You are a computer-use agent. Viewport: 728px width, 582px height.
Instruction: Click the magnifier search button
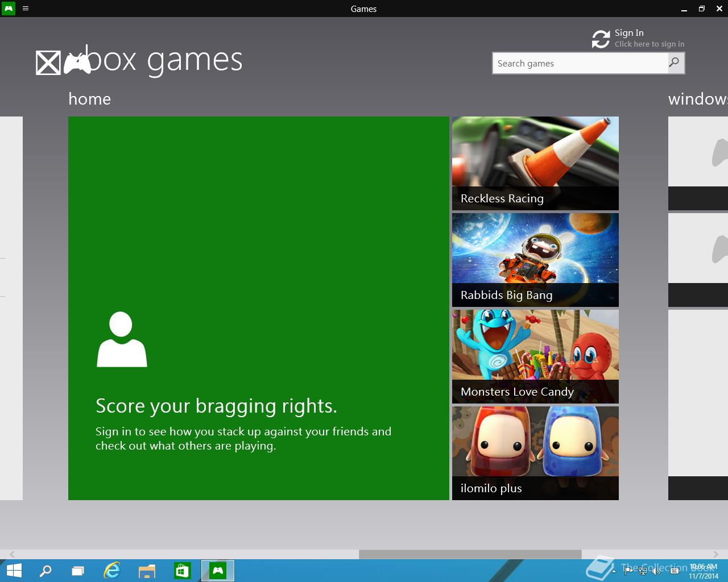click(675, 63)
